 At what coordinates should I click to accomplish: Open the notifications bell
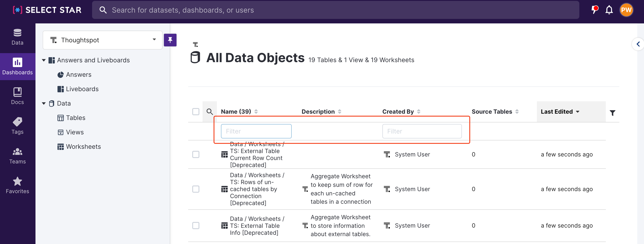coord(609,10)
